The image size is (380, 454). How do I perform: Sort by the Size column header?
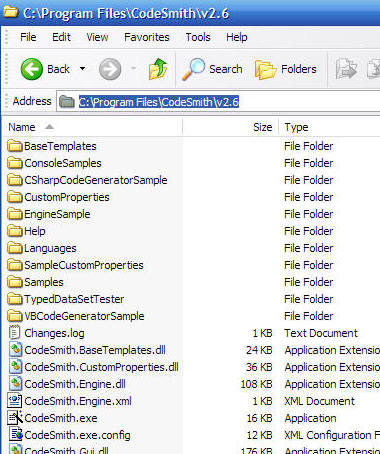point(231,127)
